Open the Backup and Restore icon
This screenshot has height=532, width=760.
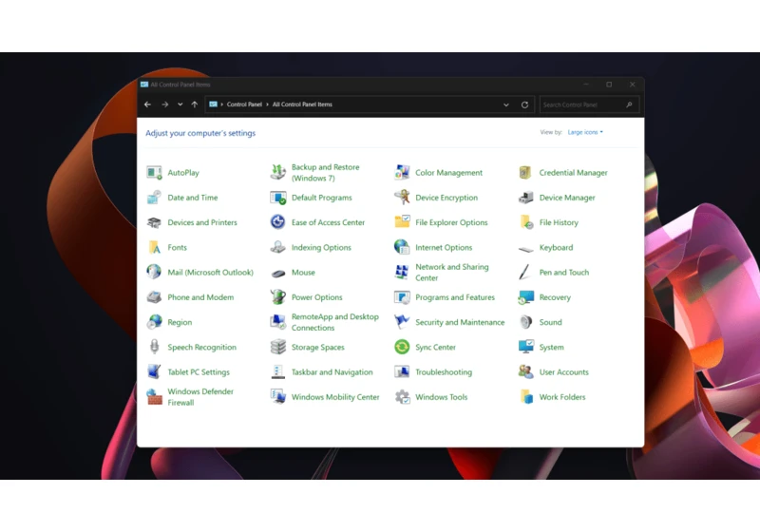point(278,173)
